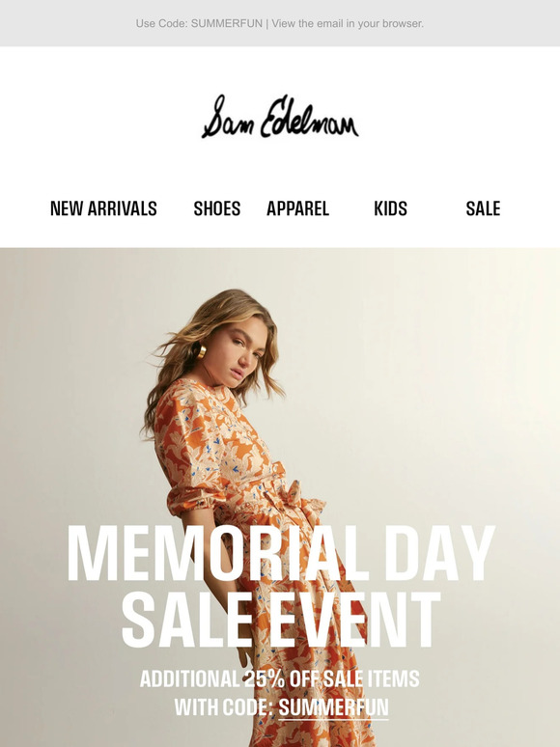Open the KIDS section
This screenshot has width=560, height=747.
(x=390, y=208)
